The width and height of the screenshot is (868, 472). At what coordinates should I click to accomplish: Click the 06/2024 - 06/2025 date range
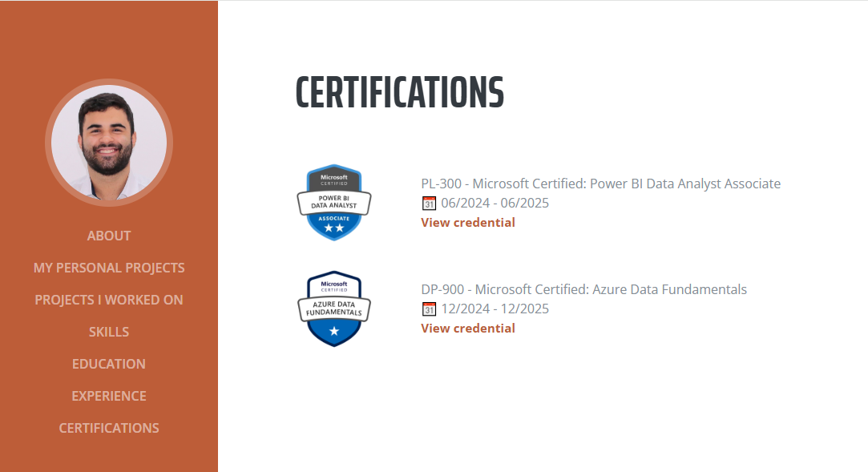(495, 203)
